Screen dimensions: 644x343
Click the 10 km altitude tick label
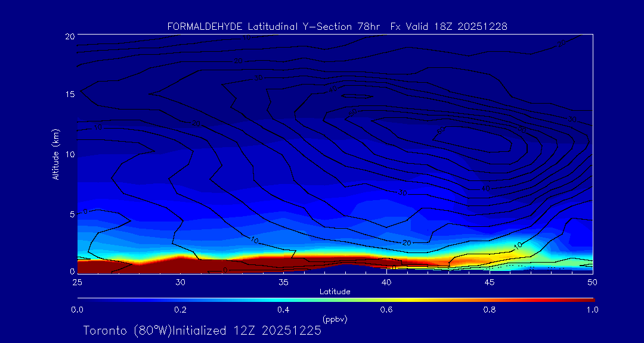(x=69, y=154)
